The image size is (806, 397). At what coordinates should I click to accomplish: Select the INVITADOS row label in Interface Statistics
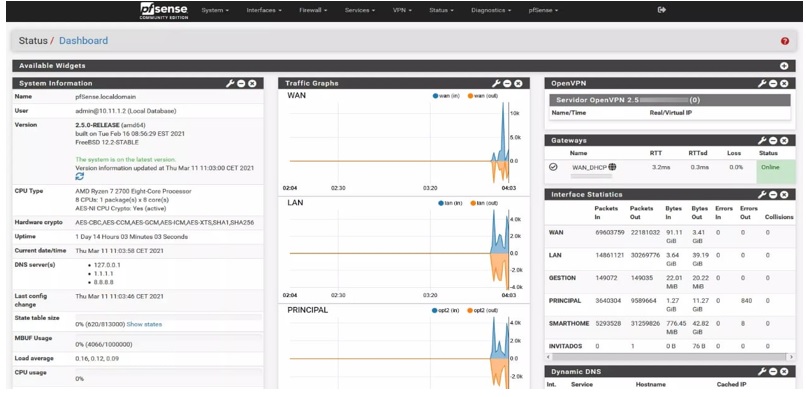point(565,346)
